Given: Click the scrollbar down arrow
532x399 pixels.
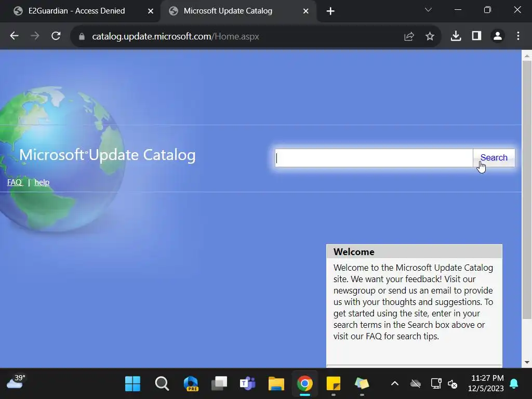Looking at the screenshot, I should [527, 362].
